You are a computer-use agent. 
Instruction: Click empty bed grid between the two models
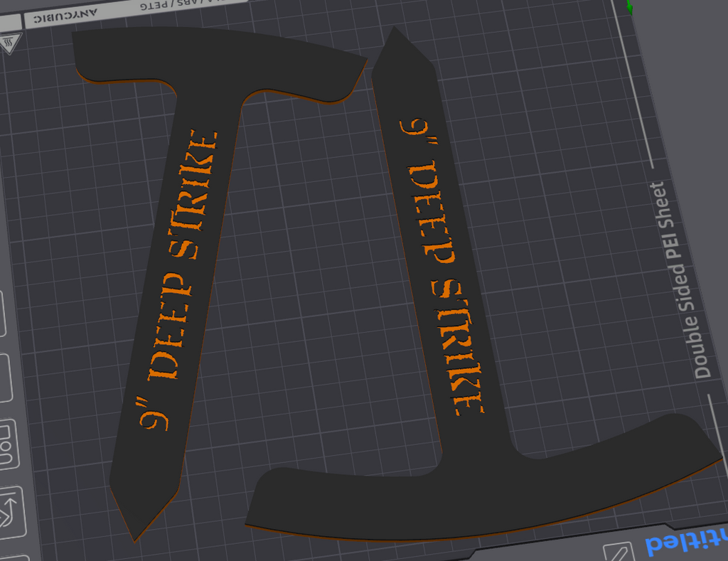point(313,284)
